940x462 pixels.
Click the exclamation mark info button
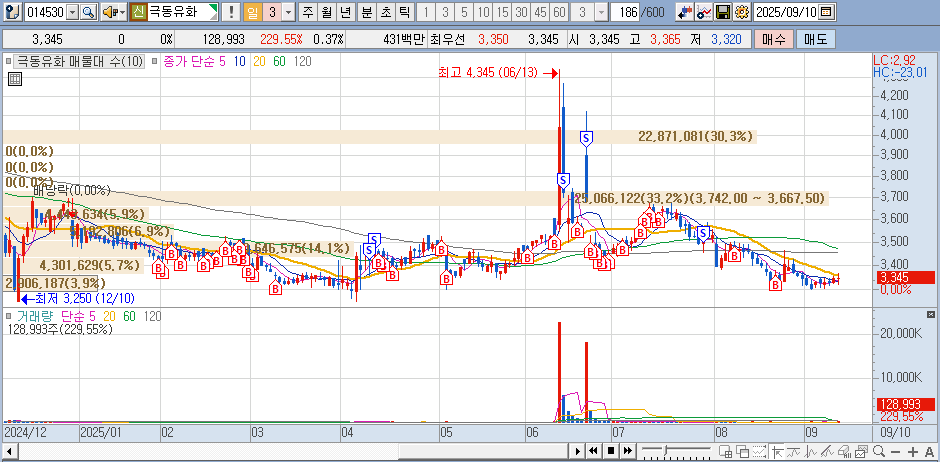(x=231, y=11)
